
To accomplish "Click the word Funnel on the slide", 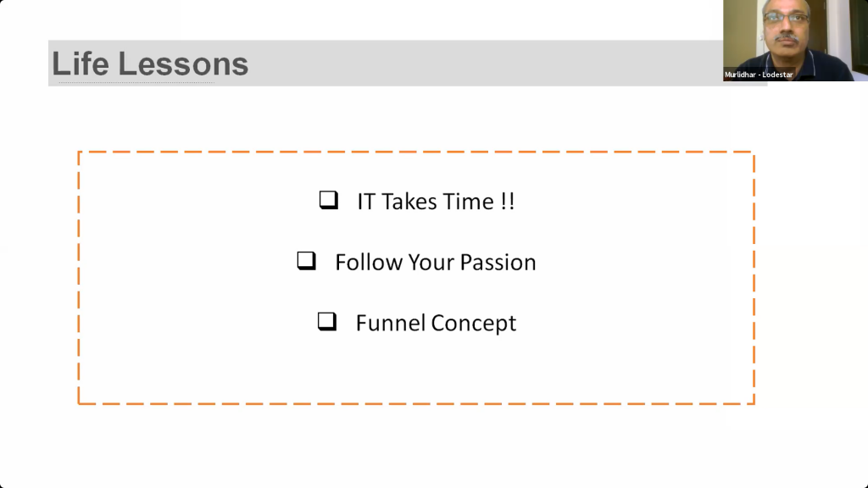I will [390, 323].
